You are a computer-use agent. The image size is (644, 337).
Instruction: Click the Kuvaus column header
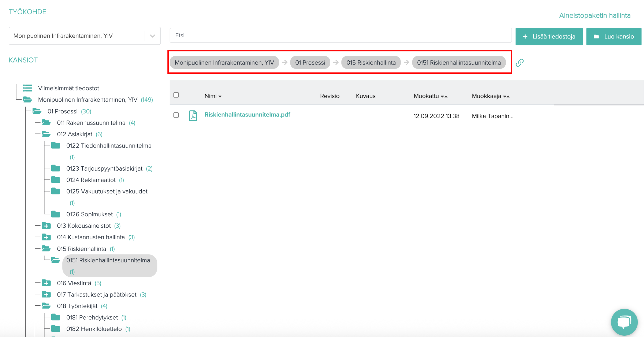point(365,96)
